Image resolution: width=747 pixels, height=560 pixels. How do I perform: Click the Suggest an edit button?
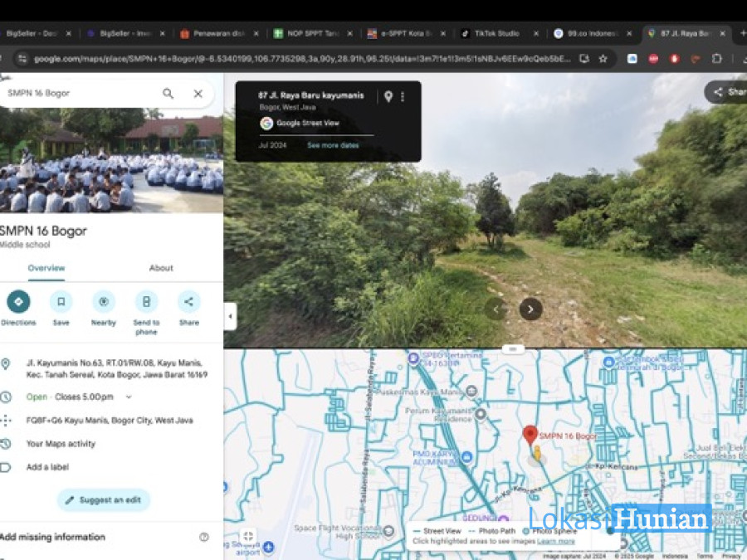tap(104, 500)
